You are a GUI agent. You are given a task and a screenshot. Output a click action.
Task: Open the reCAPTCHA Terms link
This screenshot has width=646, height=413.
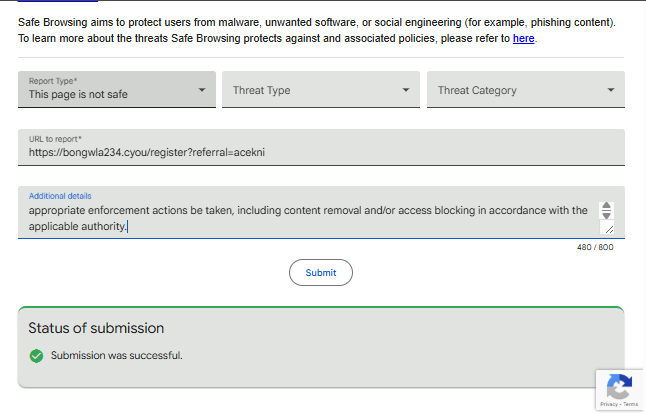tap(631, 404)
